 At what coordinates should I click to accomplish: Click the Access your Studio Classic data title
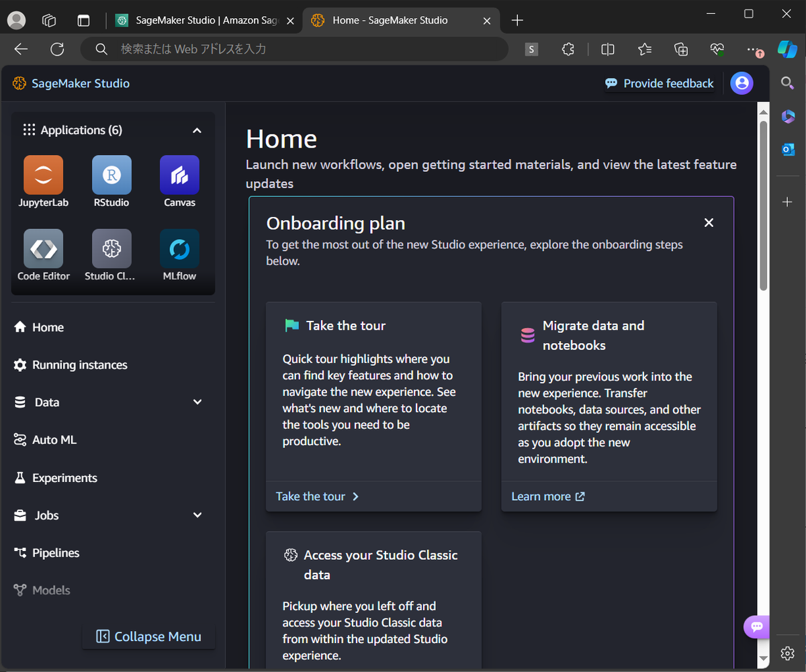coord(381,565)
